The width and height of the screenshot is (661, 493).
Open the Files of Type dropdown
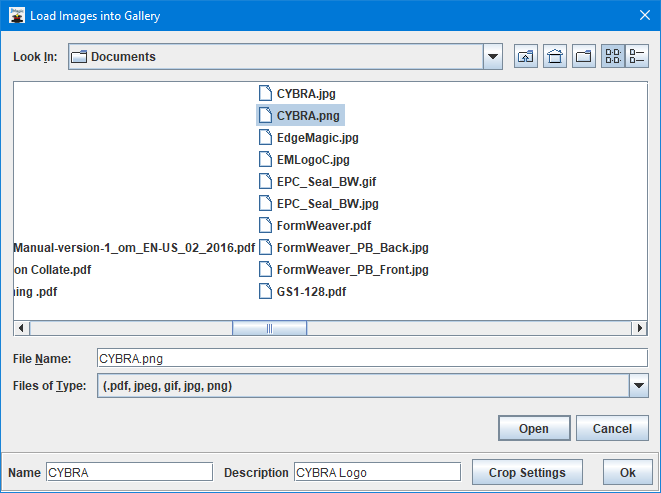coord(639,385)
